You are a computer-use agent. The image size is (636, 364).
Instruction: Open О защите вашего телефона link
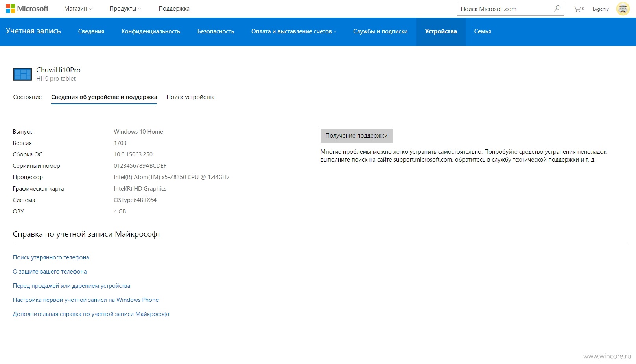pyautogui.click(x=50, y=272)
